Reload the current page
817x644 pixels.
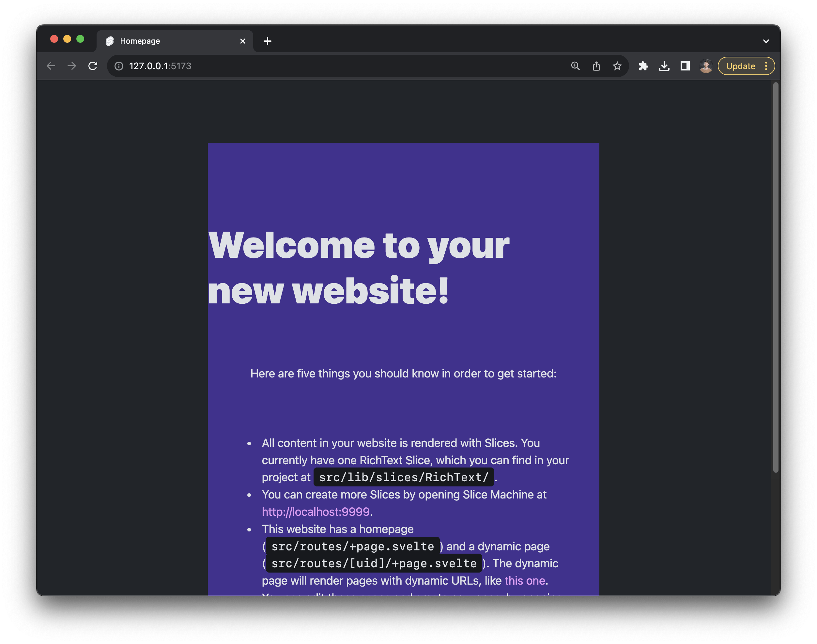(x=93, y=66)
